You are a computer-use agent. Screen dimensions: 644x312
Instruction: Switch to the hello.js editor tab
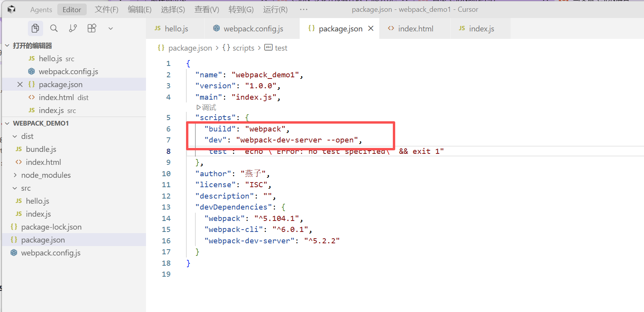[175, 29]
